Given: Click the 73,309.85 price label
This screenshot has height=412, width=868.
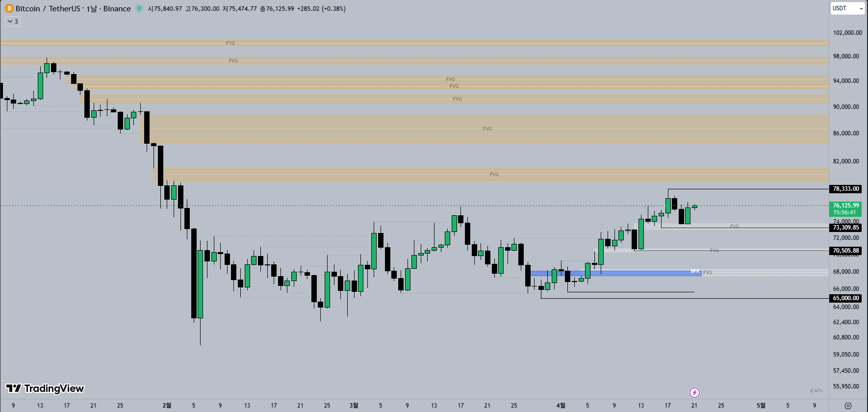Looking at the screenshot, I should click(x=846, y=228).
